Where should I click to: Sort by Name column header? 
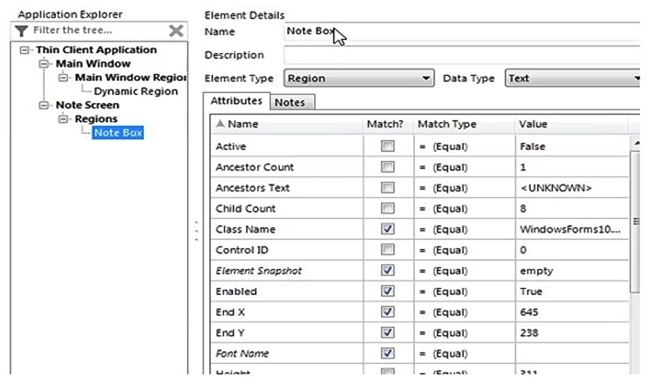pos(287,124)
